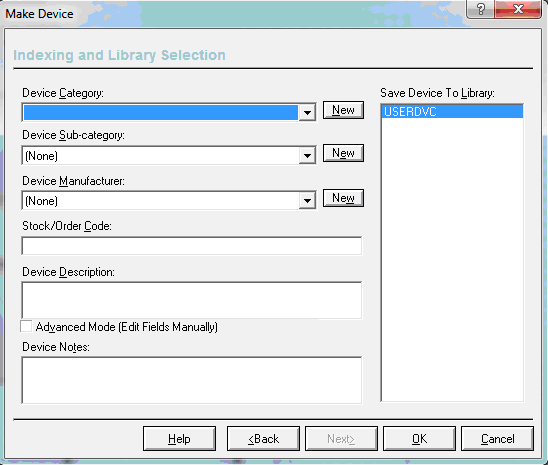The width and height of the screenshot is (548, 465).
Task: Focus the Stock/Order Code field
Action: pos(192,246)
